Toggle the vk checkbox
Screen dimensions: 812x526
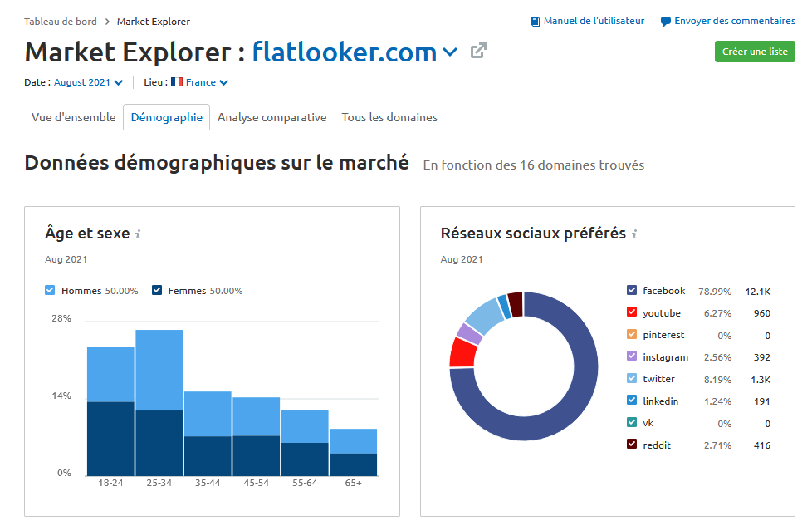(632, 422)
